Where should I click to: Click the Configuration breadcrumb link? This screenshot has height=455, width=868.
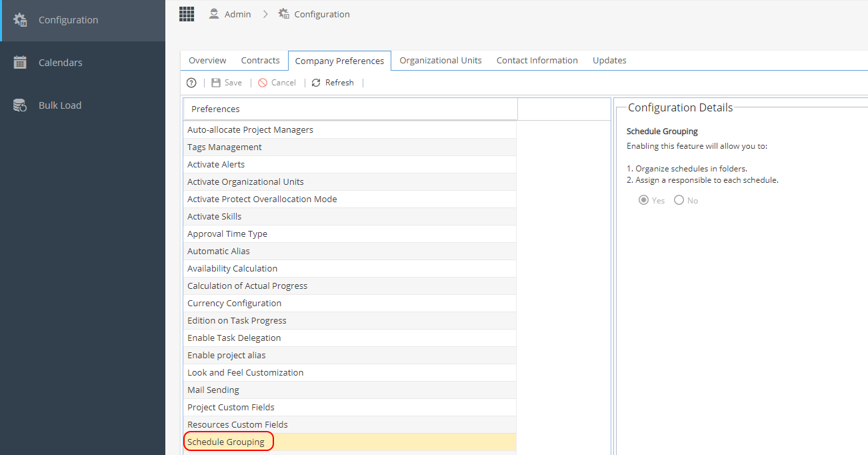322,14
